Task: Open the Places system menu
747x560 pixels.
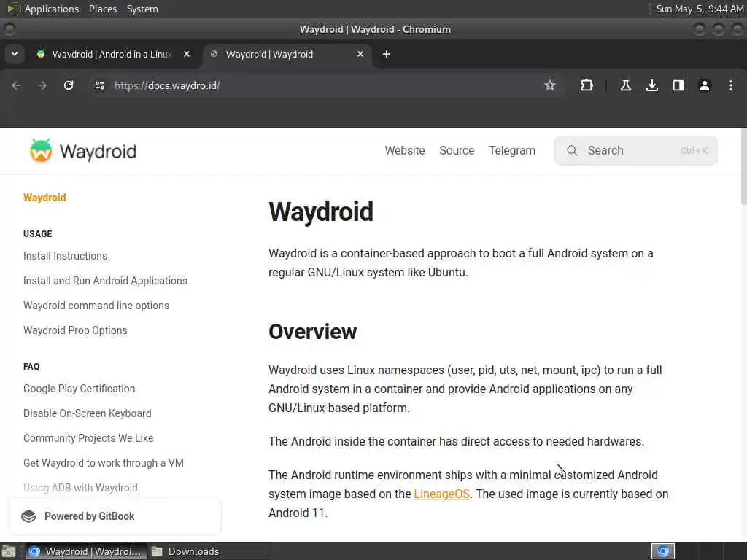Action: point(102,9)
